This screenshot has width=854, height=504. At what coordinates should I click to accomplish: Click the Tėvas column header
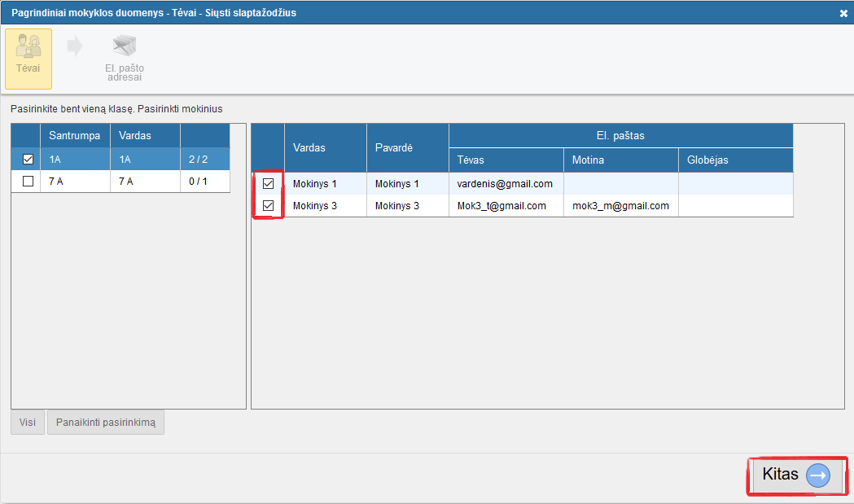point(506,160)
